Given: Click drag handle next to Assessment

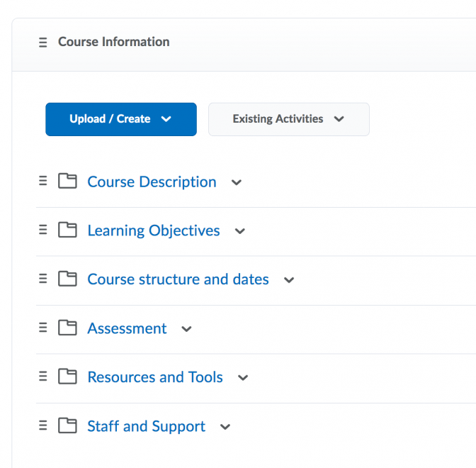Looking at the screenshot, I should (x=43, y=328).
